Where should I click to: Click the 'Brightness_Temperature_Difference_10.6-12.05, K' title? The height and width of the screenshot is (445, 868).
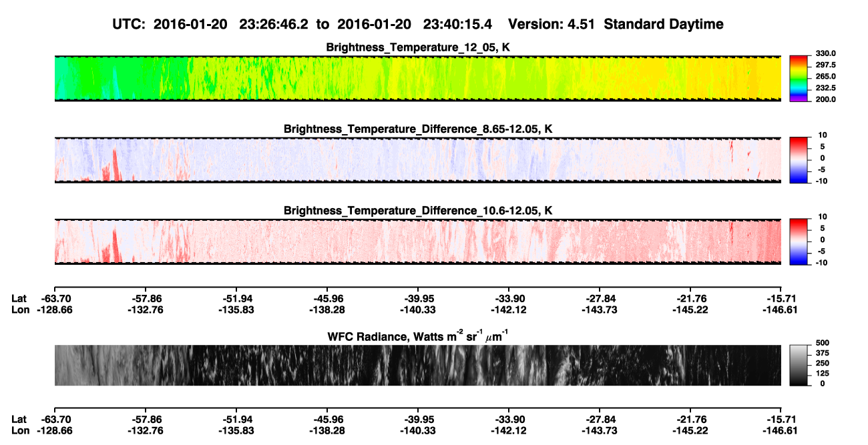click(418, 211)
